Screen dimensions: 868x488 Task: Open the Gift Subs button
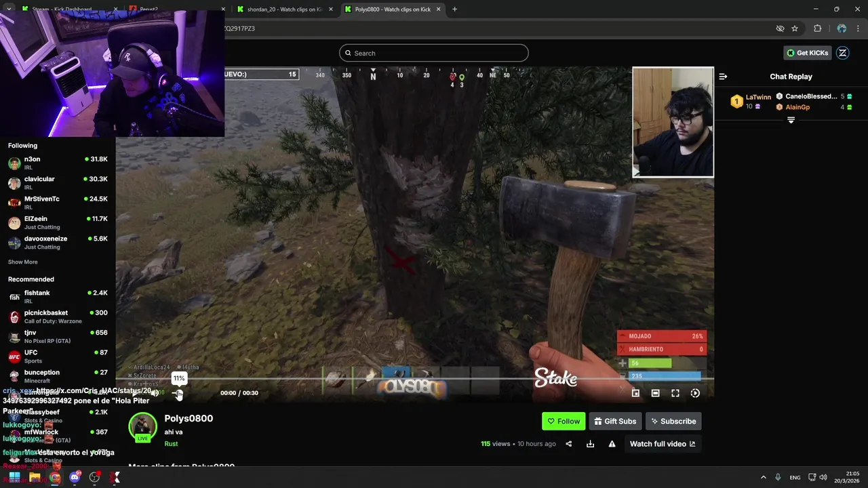coord(615,421)
